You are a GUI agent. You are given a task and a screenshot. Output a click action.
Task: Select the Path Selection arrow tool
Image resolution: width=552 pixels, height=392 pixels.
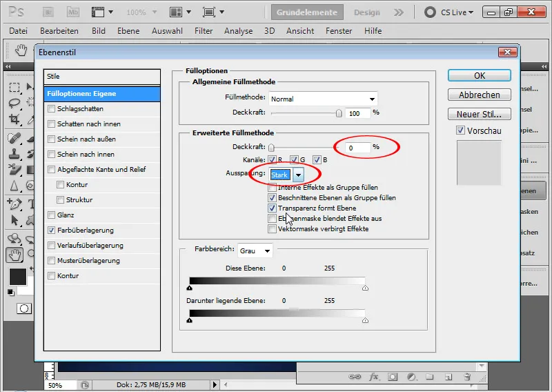[x=14, y=220]
